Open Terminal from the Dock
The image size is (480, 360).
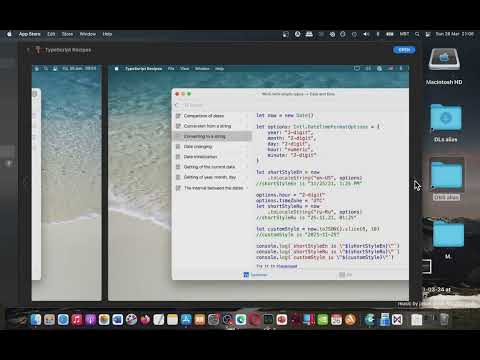click(268, 320)
